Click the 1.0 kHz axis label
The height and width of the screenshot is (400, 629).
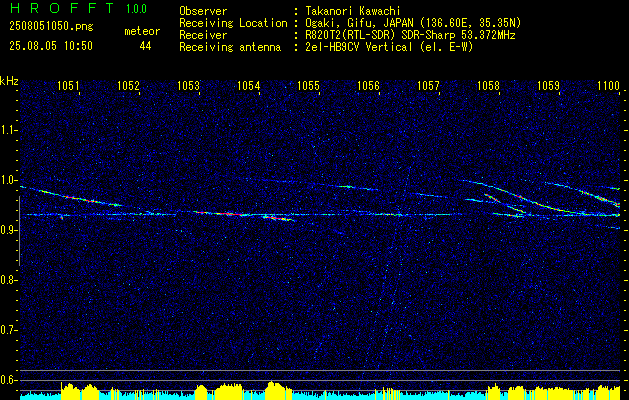pos(8,180)
